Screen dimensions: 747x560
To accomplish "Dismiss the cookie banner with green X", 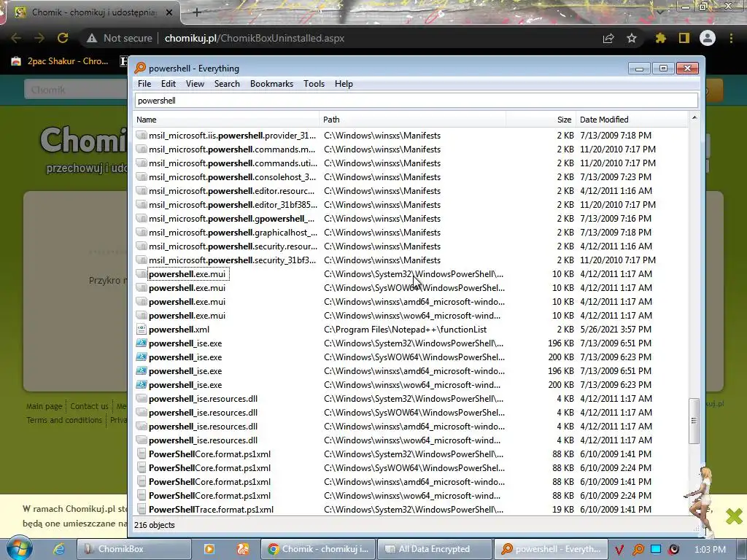I will click(x=734, y=516).
